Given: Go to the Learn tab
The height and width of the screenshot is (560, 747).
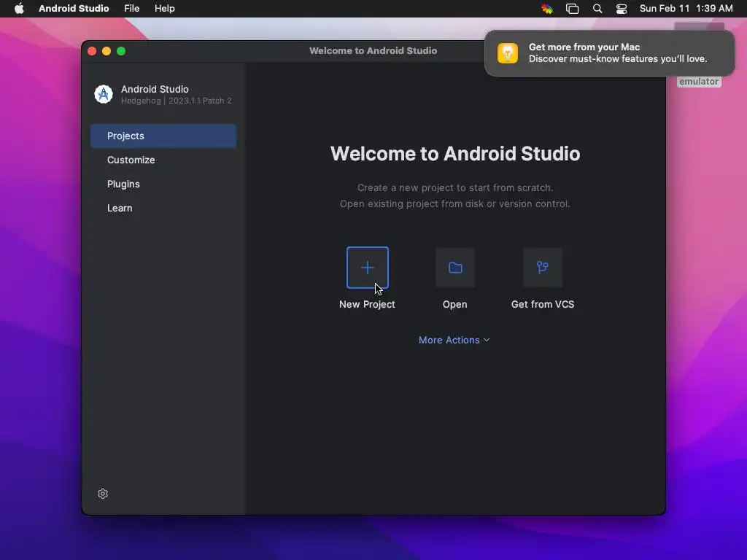Looking at the screenshot, I should [163, 208].
